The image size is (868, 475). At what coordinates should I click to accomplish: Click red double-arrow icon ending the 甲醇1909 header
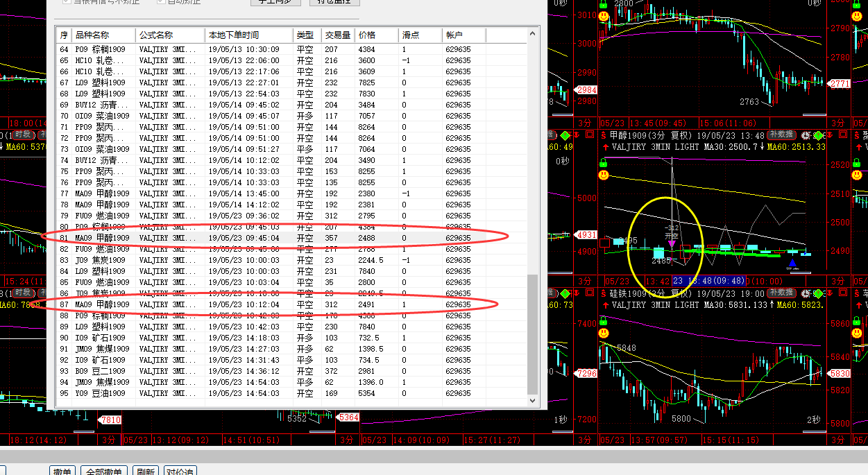tap(830, 135)
